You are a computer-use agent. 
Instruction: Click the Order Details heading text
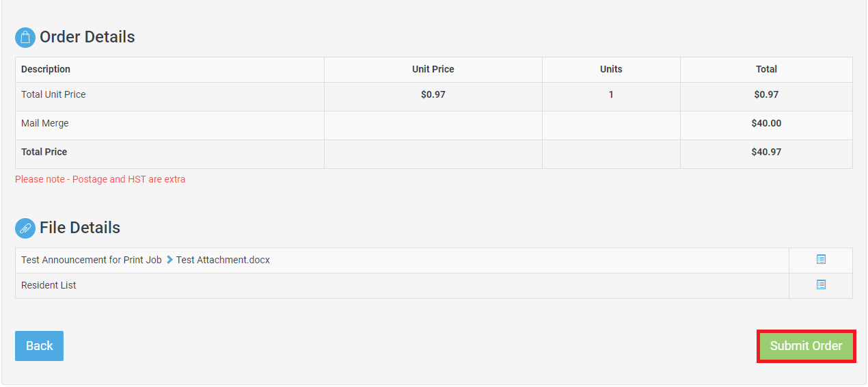[87, 37]
